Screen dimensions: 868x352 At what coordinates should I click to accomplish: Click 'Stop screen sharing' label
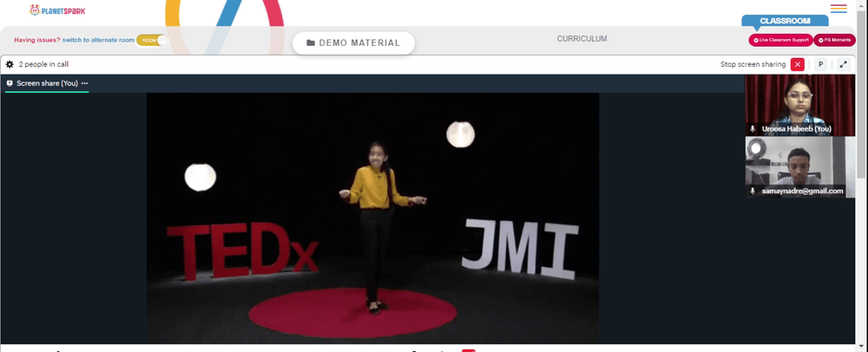tap(753, 64)
